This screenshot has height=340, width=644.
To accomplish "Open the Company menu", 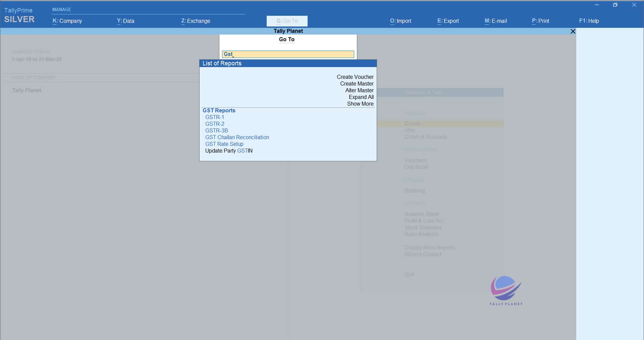I will [x=67, y=21].
